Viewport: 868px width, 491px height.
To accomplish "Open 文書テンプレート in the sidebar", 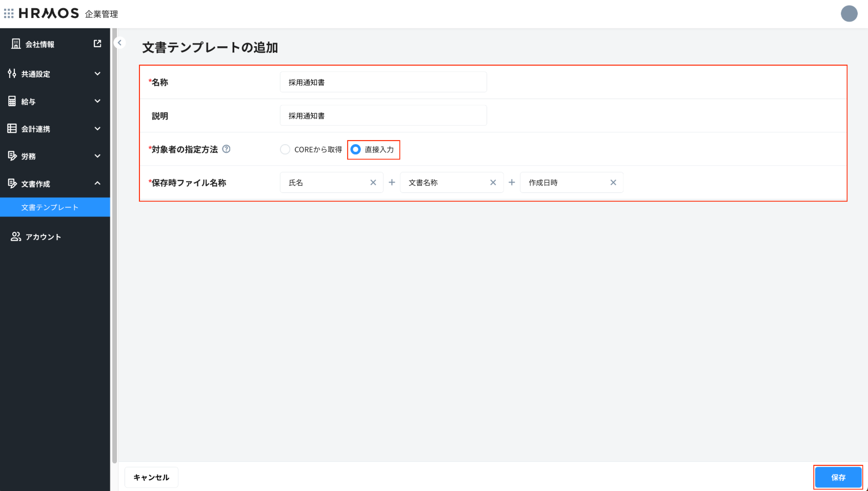I will 50,207.
